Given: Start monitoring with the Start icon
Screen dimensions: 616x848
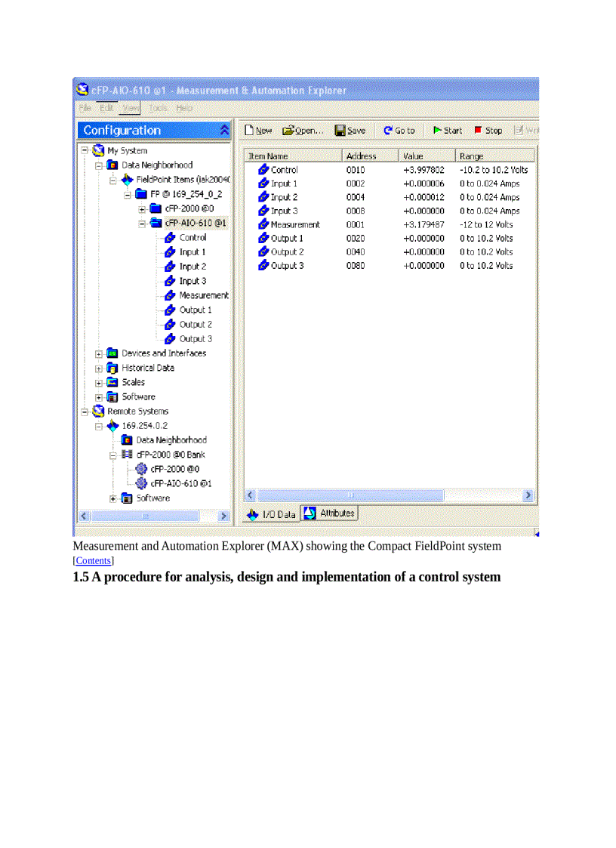Looking at the screenshot, I should pos(447,130).
